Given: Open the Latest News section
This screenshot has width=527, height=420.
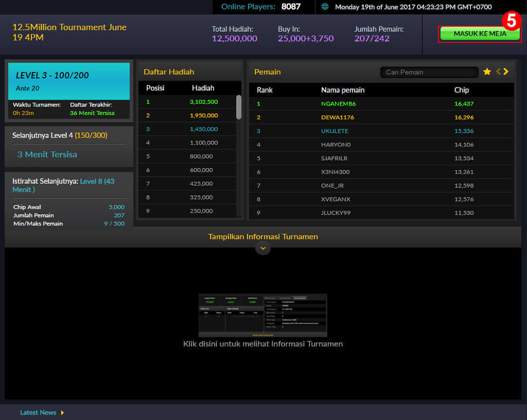Looking at the screenshot, I should [x=38, y=412].
